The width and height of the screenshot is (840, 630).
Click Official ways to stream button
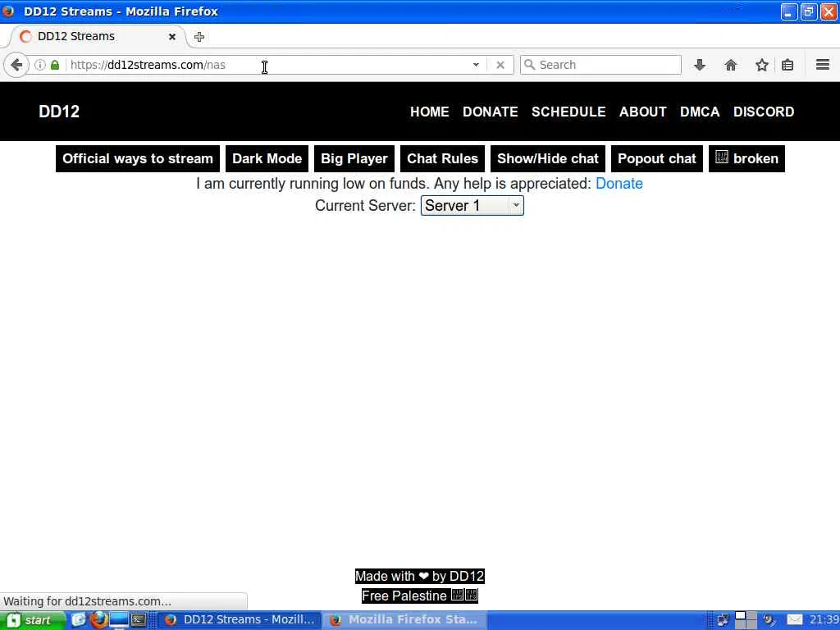pyautogui.click(x=138, y=158)
